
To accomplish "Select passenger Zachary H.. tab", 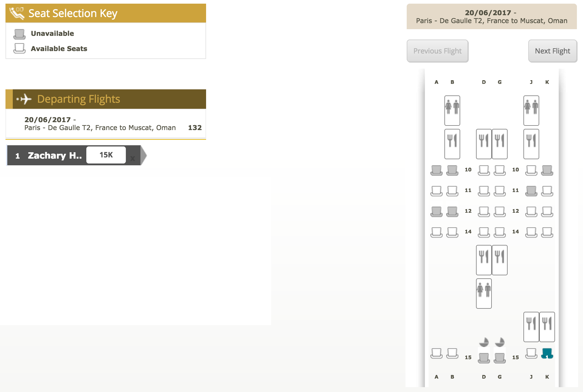I will 55,156.
